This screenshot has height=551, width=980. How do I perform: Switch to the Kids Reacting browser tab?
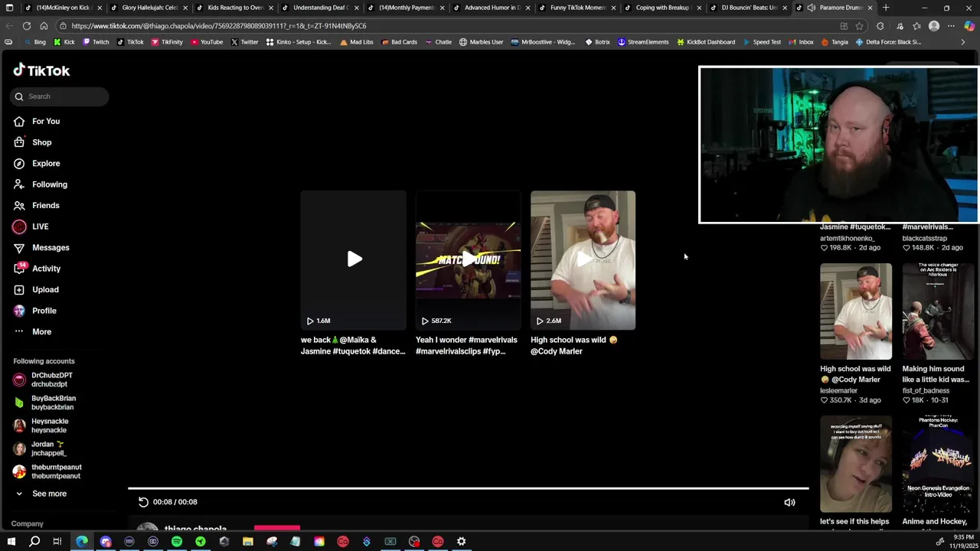(x=235, y=8)
